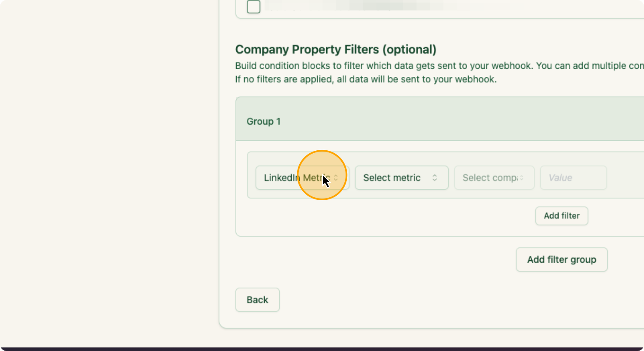Click inside the Value input field

point(573,178)
